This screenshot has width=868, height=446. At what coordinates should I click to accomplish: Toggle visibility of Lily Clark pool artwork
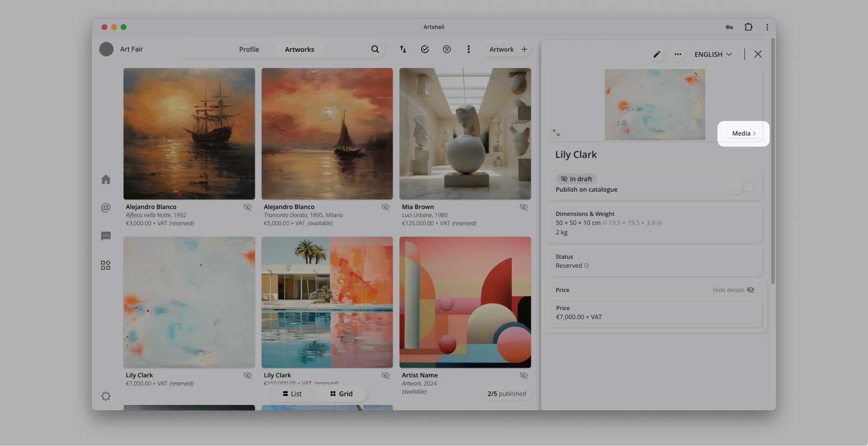[386, 375]
